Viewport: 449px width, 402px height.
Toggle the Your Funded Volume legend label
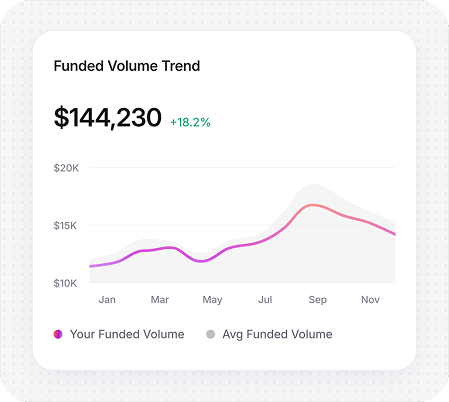coord(127,334)
